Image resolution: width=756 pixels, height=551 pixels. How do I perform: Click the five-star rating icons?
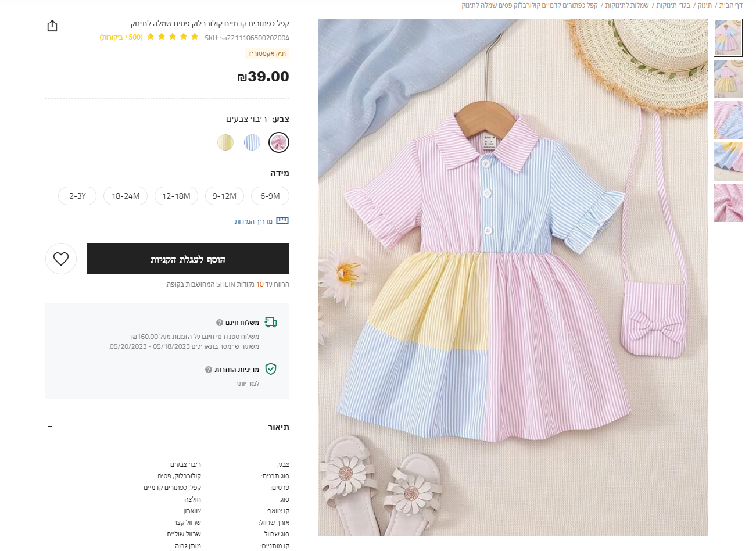[173, 37]
